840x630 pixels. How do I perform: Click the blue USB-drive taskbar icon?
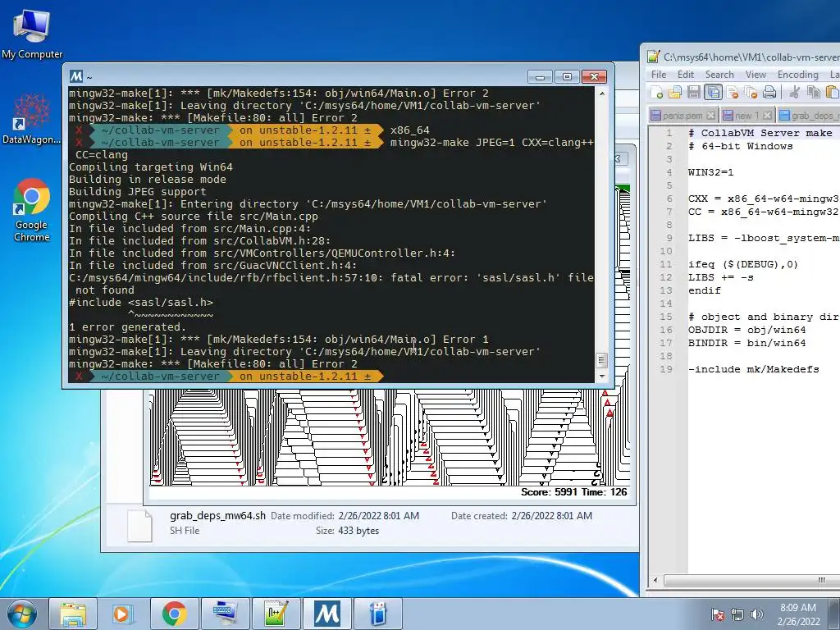[378, 614]
